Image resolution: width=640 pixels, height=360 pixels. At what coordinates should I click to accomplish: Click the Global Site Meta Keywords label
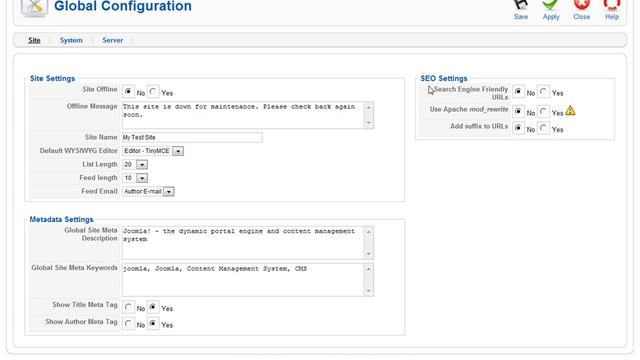(x=74, y=268)
